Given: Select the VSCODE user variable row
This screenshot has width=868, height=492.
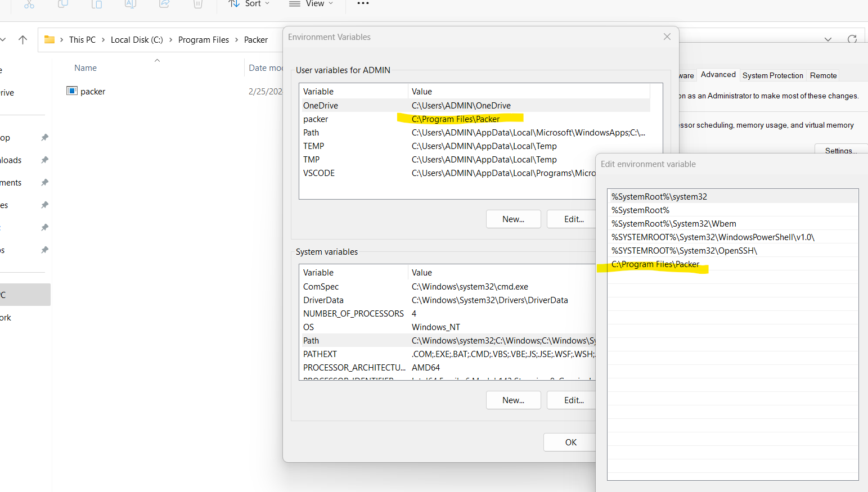Looking at the screenshot, I should (448, 173).
